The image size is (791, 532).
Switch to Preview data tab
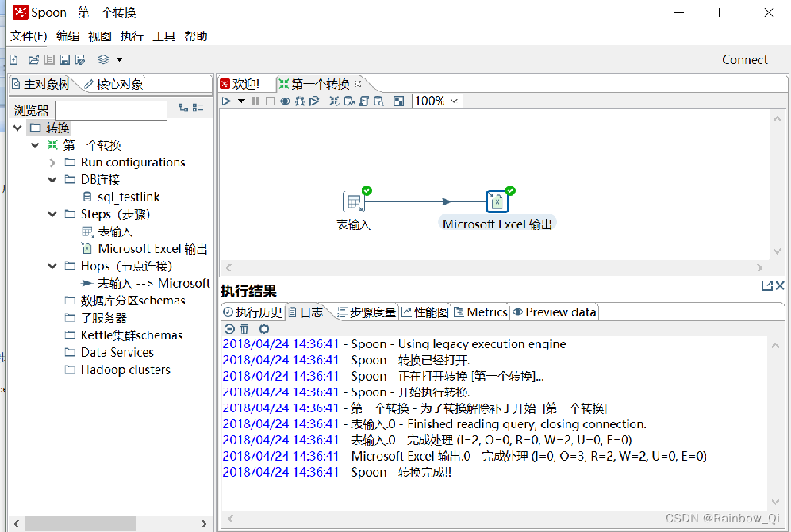[x=555, y=312]
